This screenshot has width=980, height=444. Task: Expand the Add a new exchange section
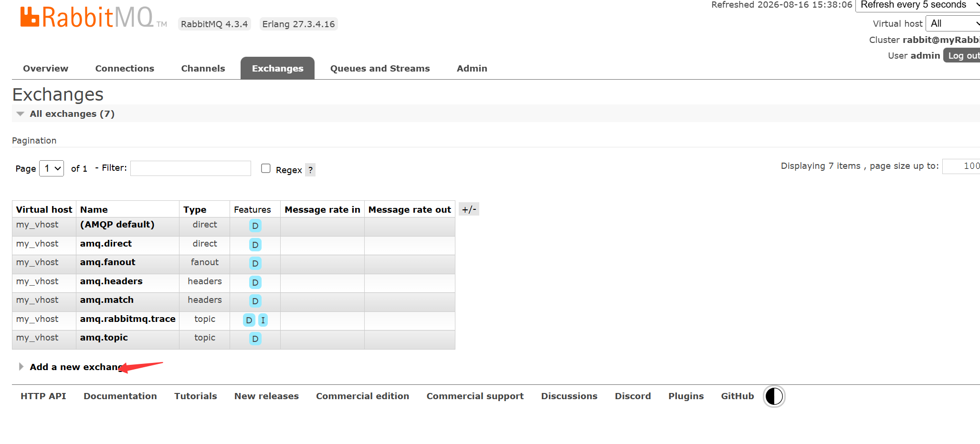point(76,367)
